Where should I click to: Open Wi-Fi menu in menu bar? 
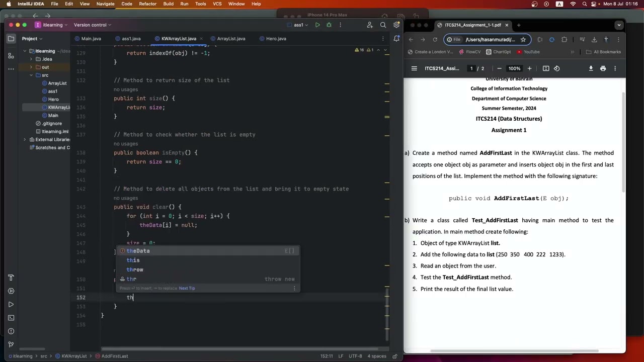coord(573,4)
